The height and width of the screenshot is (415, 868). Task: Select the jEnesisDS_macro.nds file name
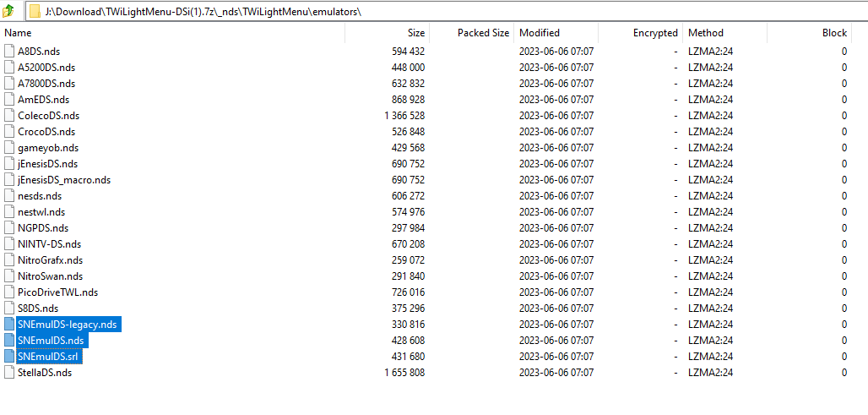coord(64,180)
